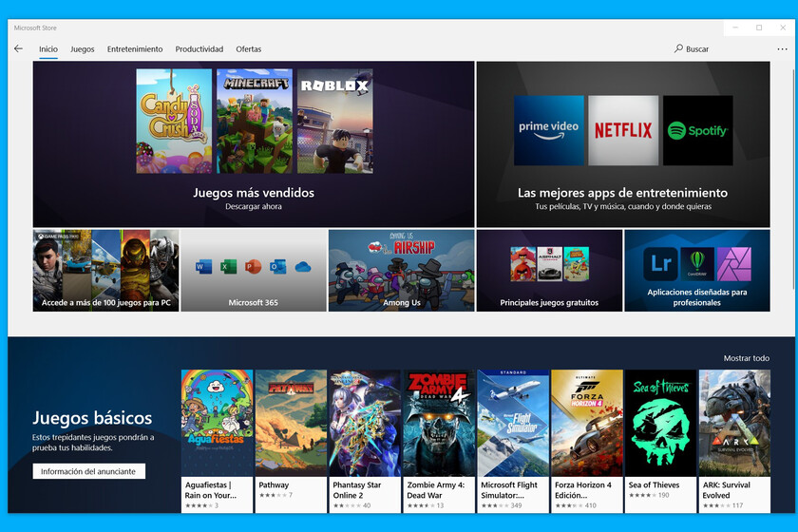Click the PowerPoint icon in Microsoft 365
This screenshot has height=532, width=798.
(x=253, y=266)
